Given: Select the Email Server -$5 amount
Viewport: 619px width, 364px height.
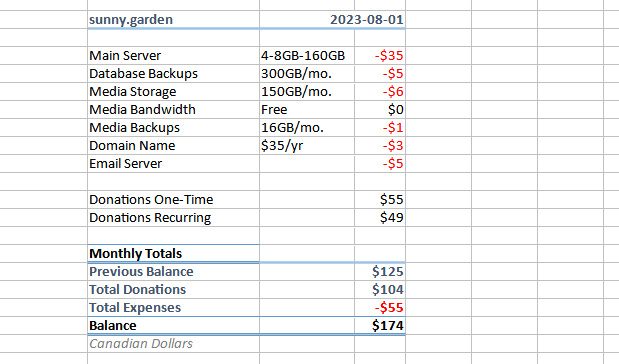Looking at the screenshot, I should pos(380,163).
